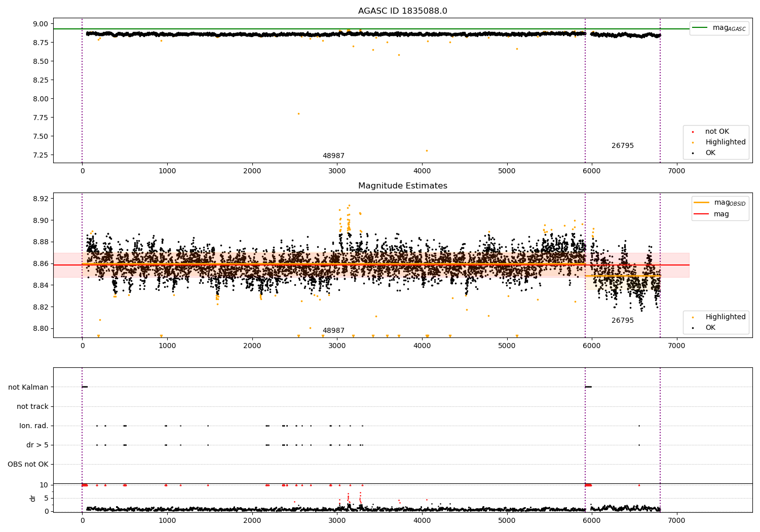Click the 'Magnitude Estimates' plot title
The height and width of the screenshot is (532, 760).
tap(402, 186)
